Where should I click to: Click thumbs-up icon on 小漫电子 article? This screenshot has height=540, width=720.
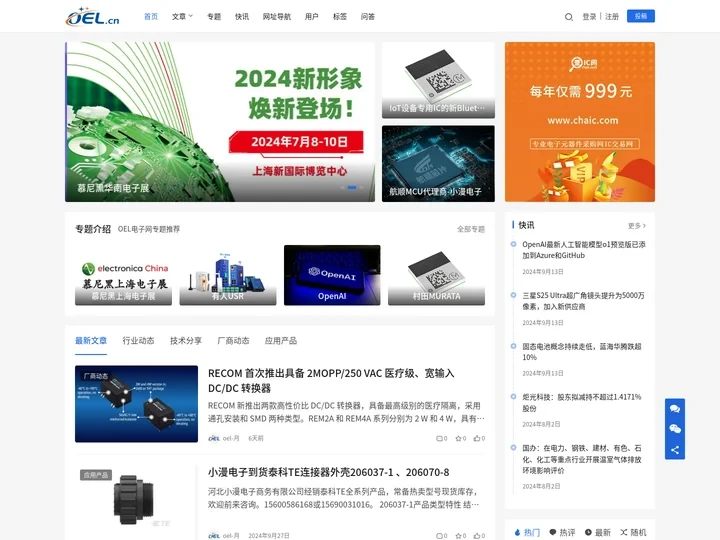tap(479, 536)
